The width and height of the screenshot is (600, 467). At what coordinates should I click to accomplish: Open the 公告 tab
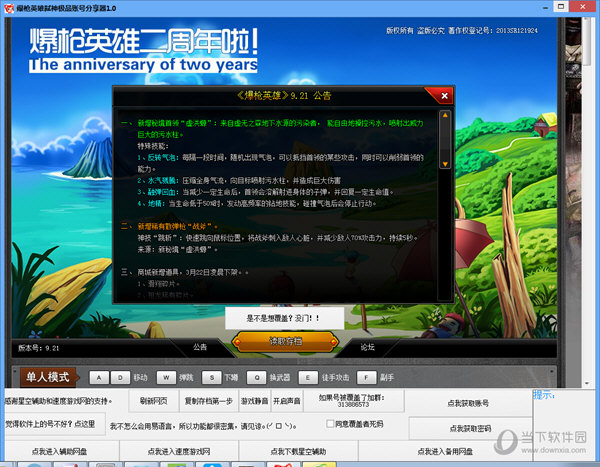tap(200, 347)
